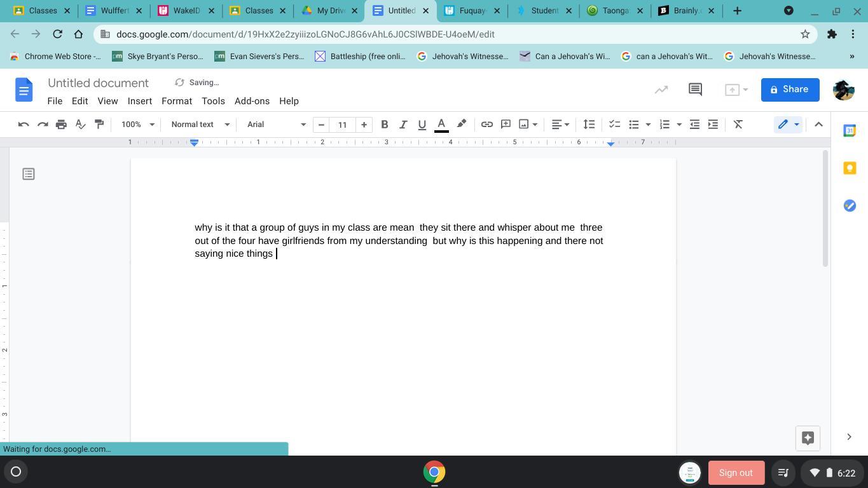Screen dimensions: 868x488
Task: Open text alignment options
Action: (x=560, y=125)
